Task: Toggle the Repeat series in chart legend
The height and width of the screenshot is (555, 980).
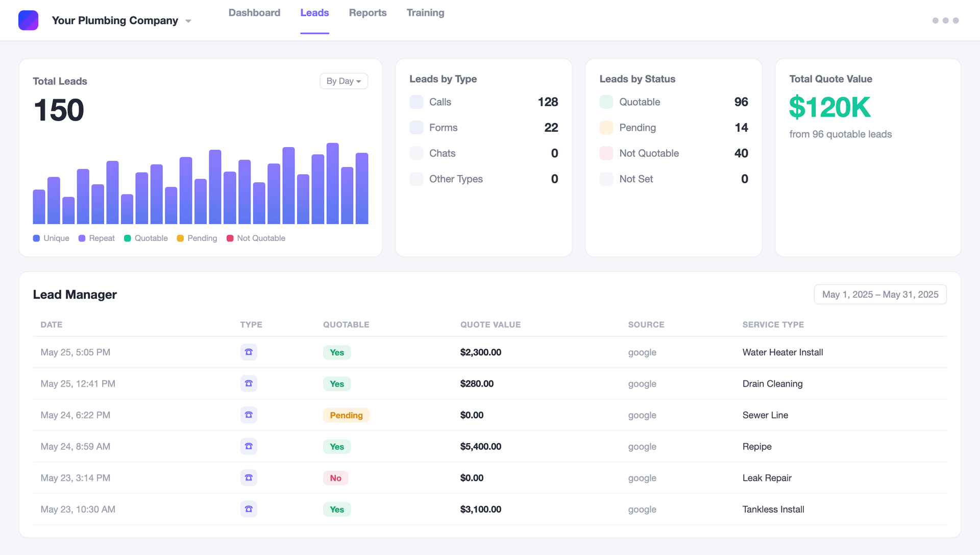Action: pos(96,238)
